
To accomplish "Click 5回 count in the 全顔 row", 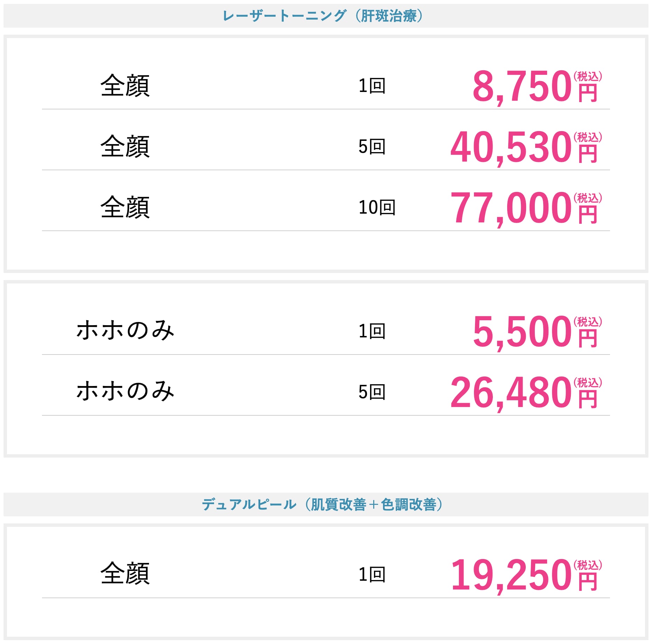I will coord(372,146).
